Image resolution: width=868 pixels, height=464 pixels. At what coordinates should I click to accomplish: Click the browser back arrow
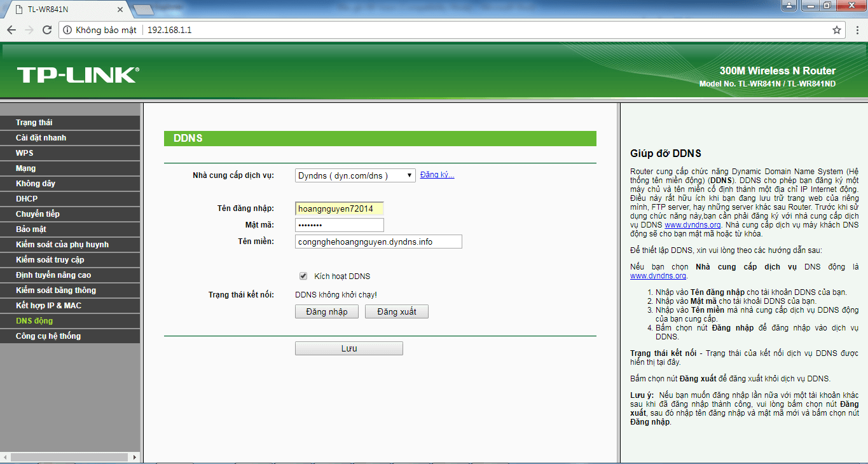[x=11, y=30]
